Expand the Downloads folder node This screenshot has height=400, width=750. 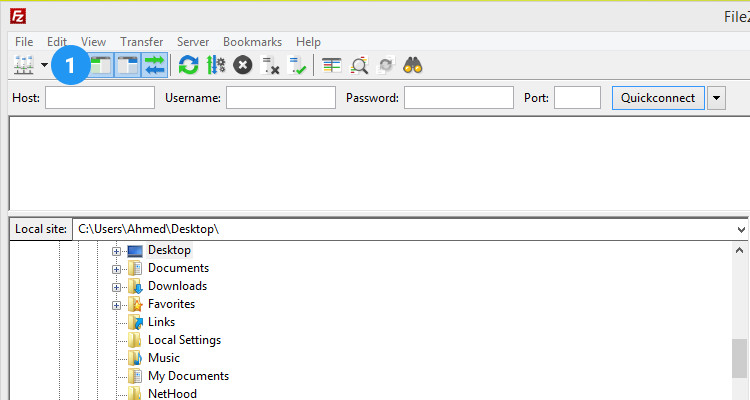tap(116, 287)
